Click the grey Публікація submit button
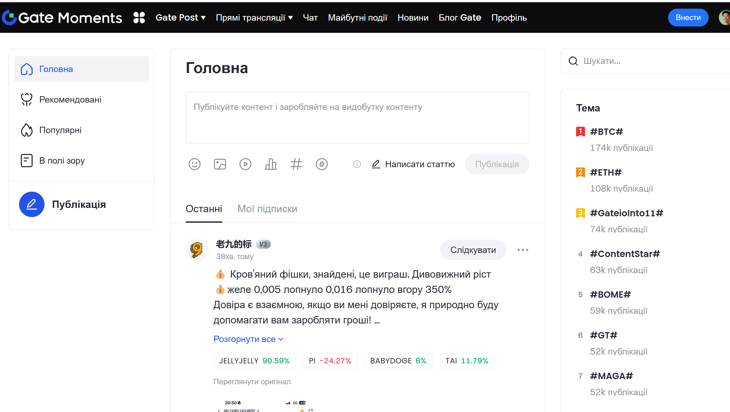The height and width of the screenshot is (412, 730). 497,164
